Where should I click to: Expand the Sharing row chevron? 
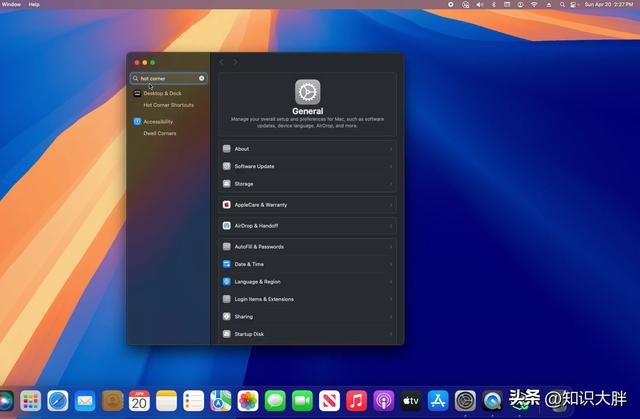point(390,317)
